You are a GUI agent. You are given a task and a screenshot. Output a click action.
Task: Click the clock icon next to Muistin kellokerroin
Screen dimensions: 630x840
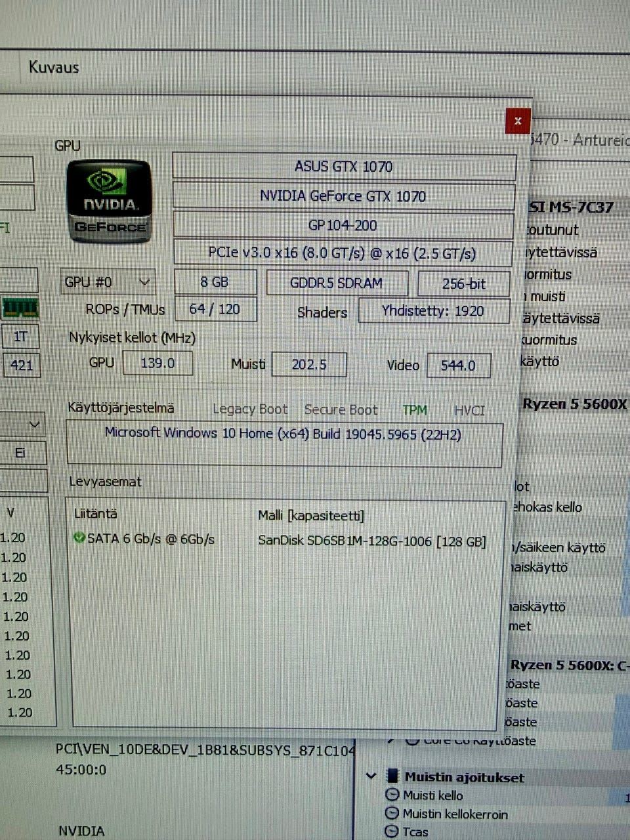[392, 814]
